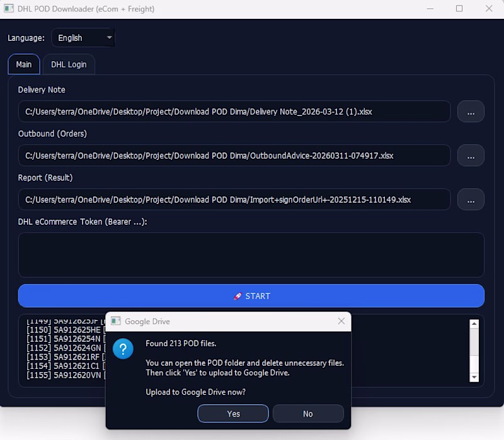Click the Google Drive dialog title icon
Viewport: 504px width, 440px height.
(x=116, y=321)
